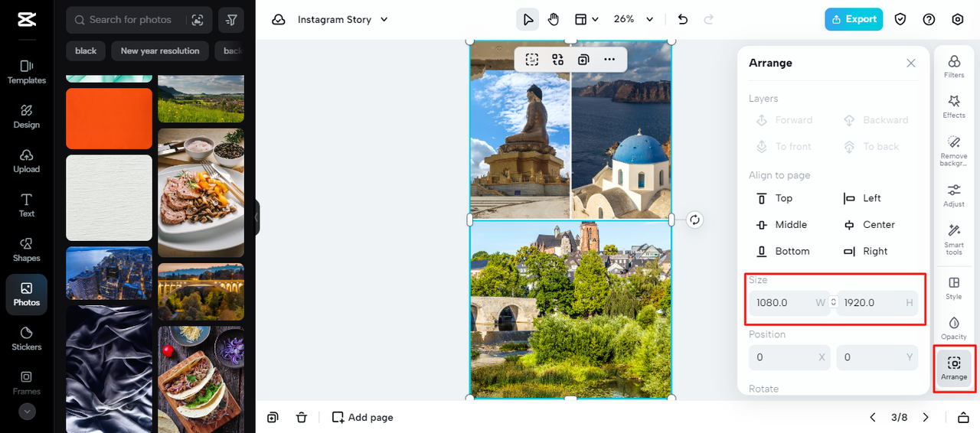Align element to Top of page
The image size is (980, 433).
coord(775,198)
